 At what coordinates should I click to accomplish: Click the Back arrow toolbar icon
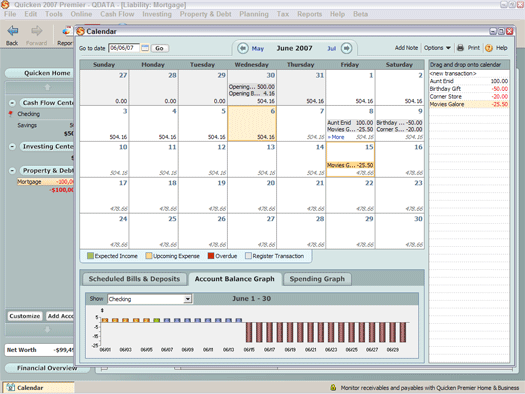12,31
